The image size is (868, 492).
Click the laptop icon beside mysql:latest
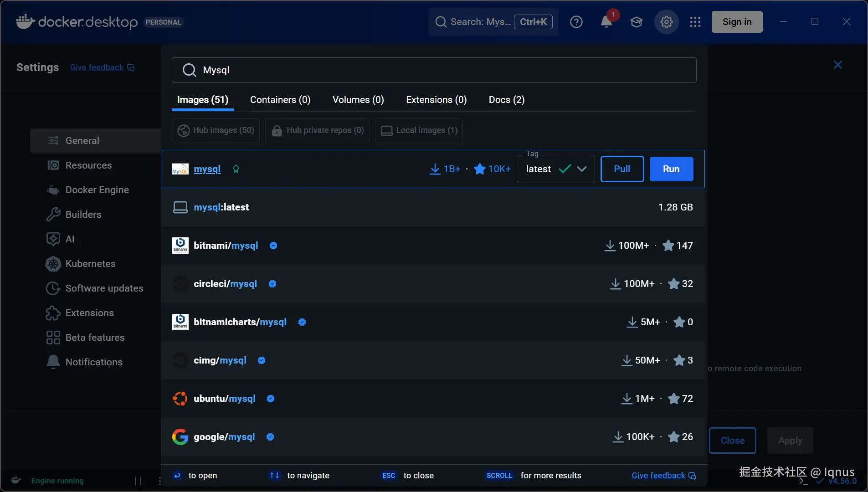click(180, 207)
